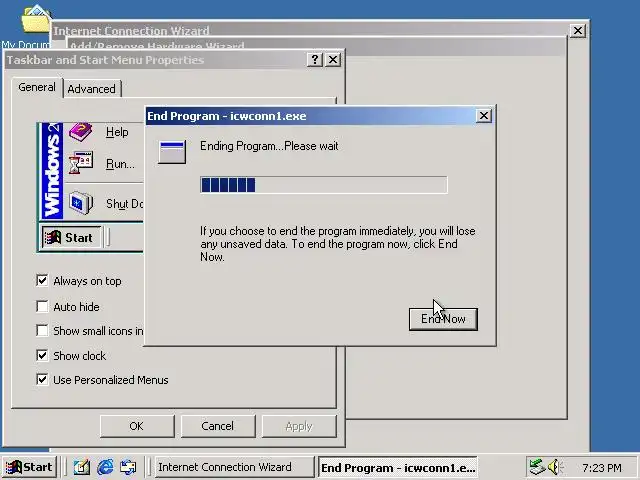Enable Show small icons checkbox

coord(42,330)
